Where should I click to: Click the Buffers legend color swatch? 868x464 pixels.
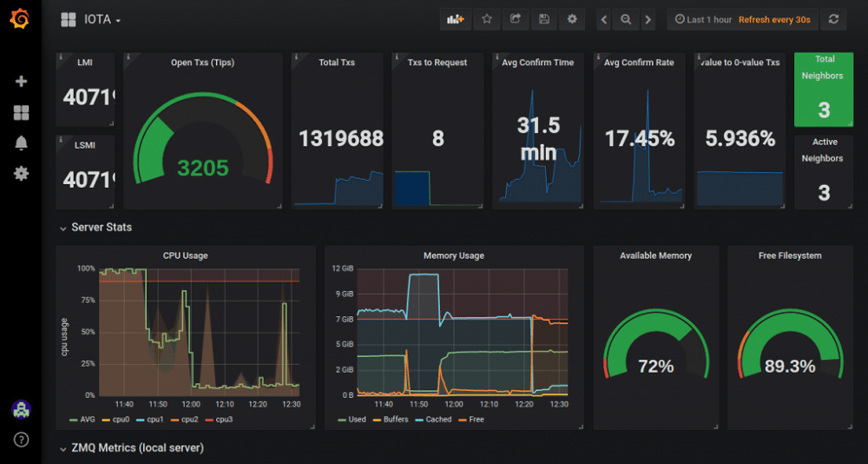[x=376, y=420]
